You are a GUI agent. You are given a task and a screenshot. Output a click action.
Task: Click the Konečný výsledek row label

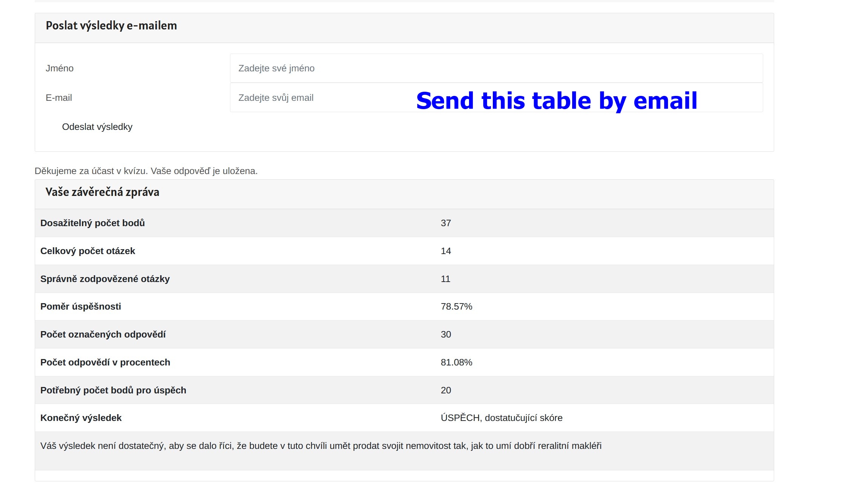81,418
